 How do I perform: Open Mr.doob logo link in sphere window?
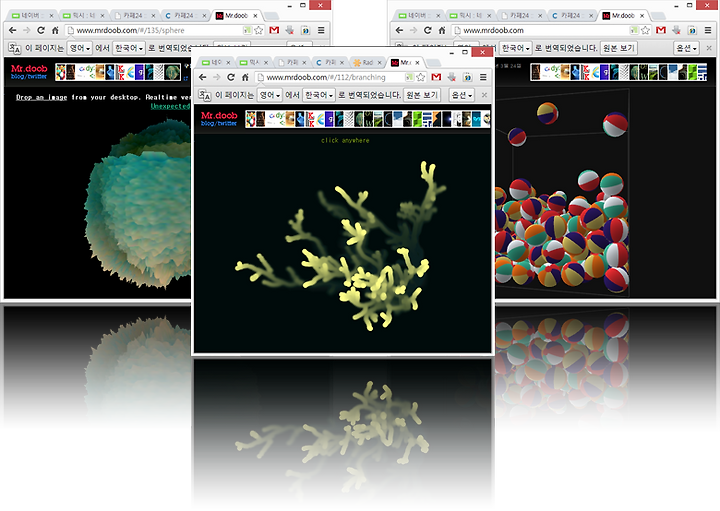[x=29, y=68]
